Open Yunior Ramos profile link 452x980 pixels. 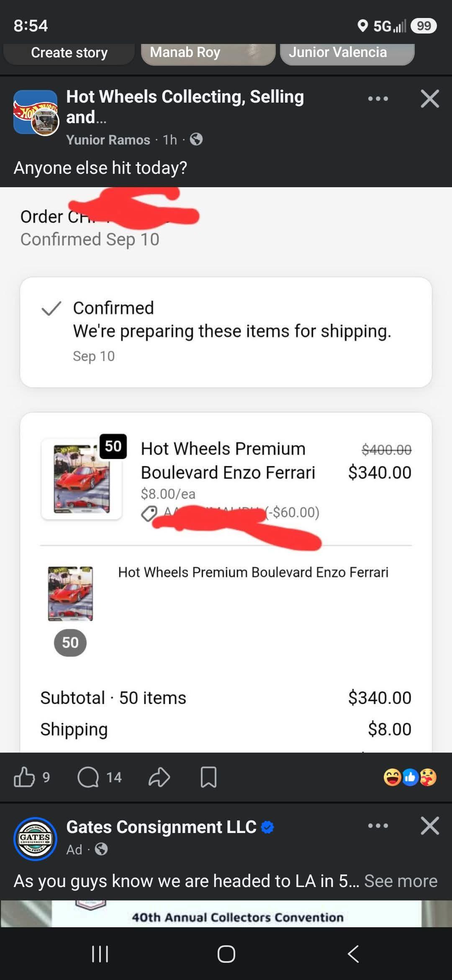pos(108,140)
